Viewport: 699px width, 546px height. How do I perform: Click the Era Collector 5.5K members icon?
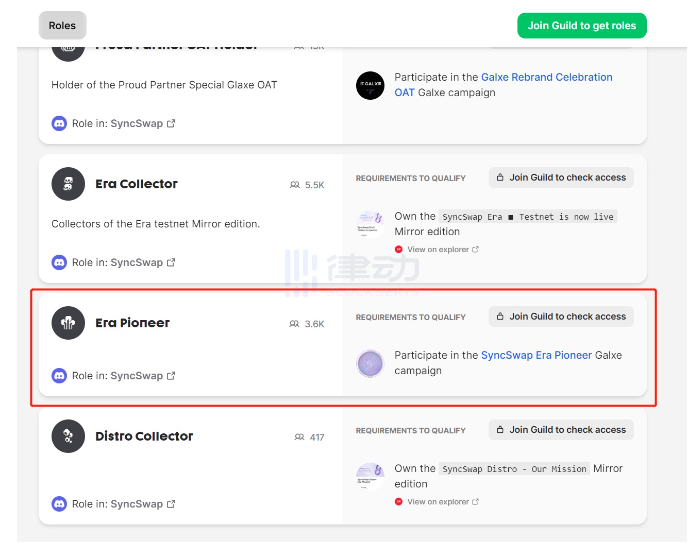[295, 185]
